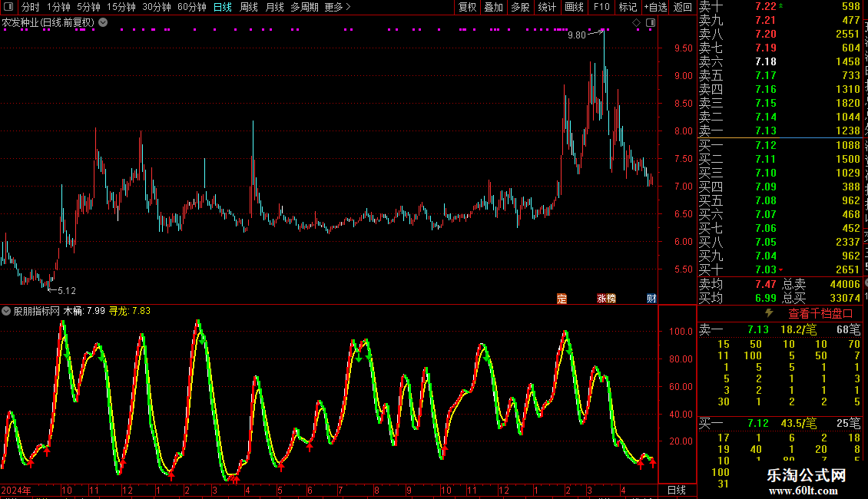Viewport: 868px width, 499px height.
Task: Click the 返回 button
Action: 683,7
